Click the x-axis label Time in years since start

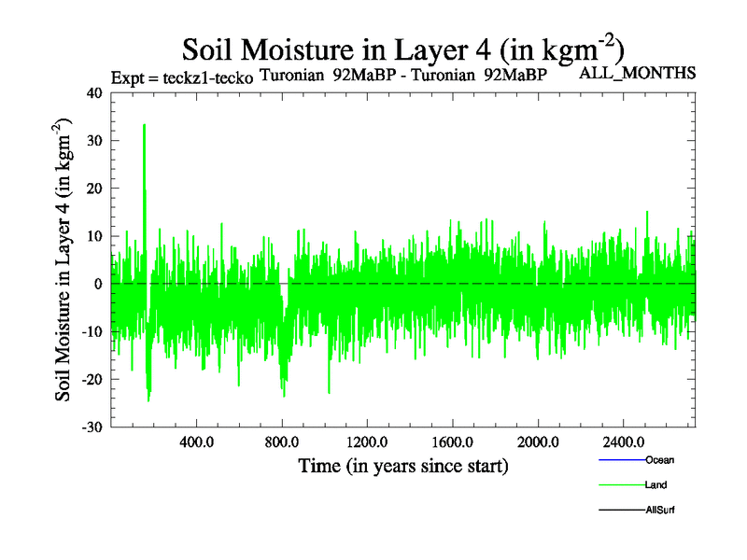click(x=402, y=465)
